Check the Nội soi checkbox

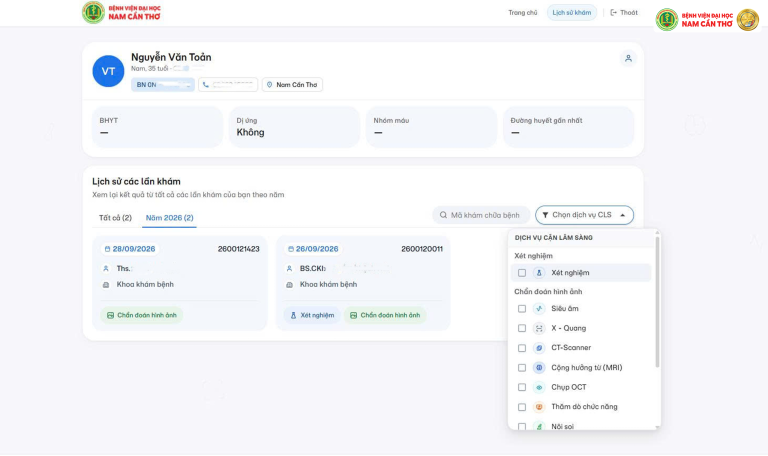point(522,426)
